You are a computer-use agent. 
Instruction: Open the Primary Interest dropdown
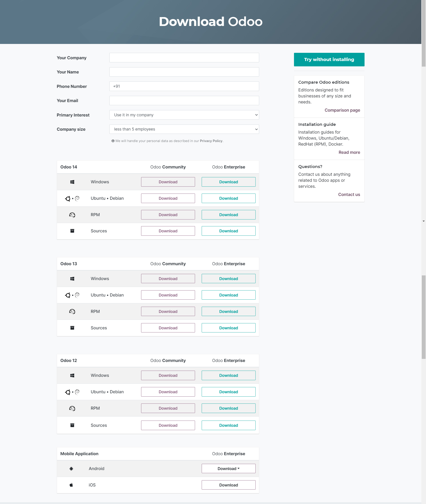[184, 115]
